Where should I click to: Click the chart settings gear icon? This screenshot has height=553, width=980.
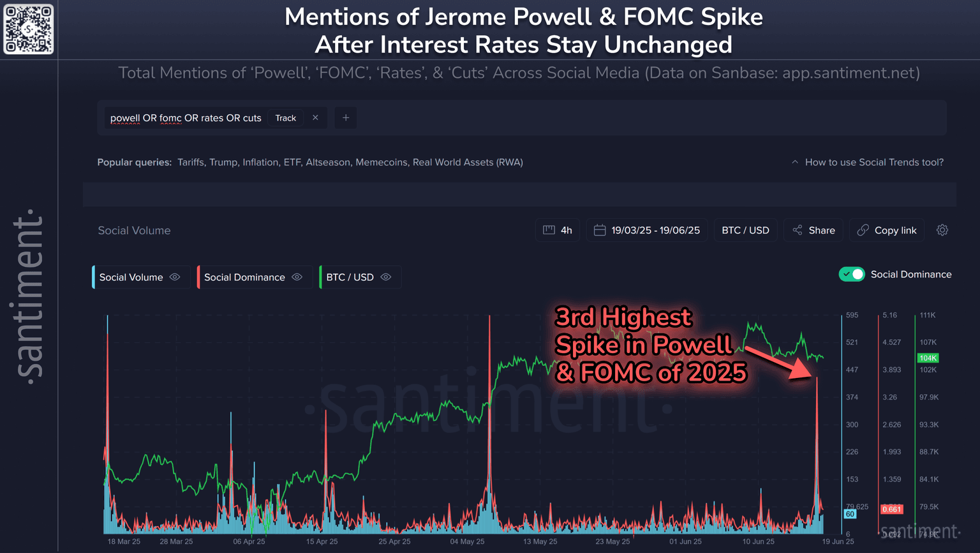coord(942,230)
